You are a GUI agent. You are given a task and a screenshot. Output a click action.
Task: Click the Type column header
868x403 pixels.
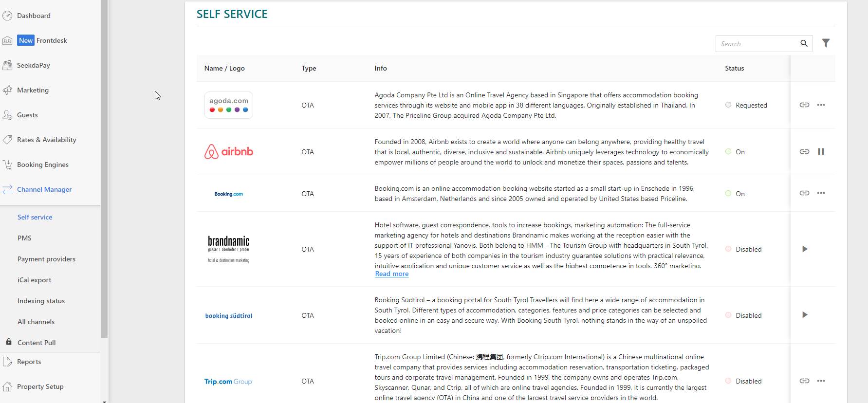click(309, 68)
